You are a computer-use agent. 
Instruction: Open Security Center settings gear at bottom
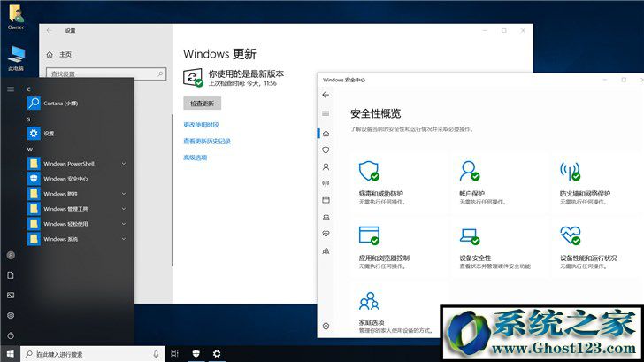(x=326, y=326)
